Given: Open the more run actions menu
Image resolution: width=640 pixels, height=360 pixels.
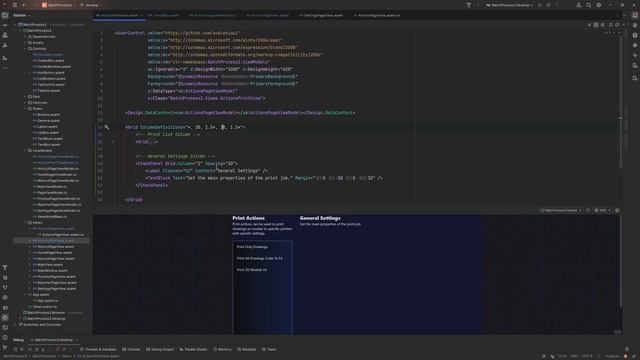Looking at the screenshot, I should click(x=557, y=5).
